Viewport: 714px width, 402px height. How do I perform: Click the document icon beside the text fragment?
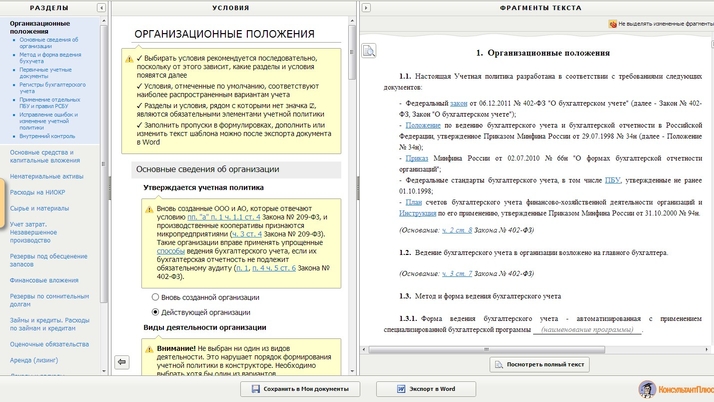(x=369, y=51)
